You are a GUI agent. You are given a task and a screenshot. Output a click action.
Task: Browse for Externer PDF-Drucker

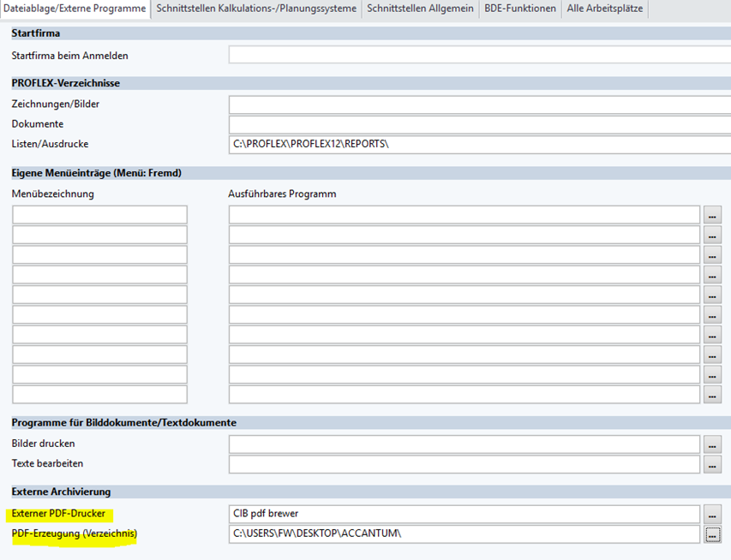[712, 514]
